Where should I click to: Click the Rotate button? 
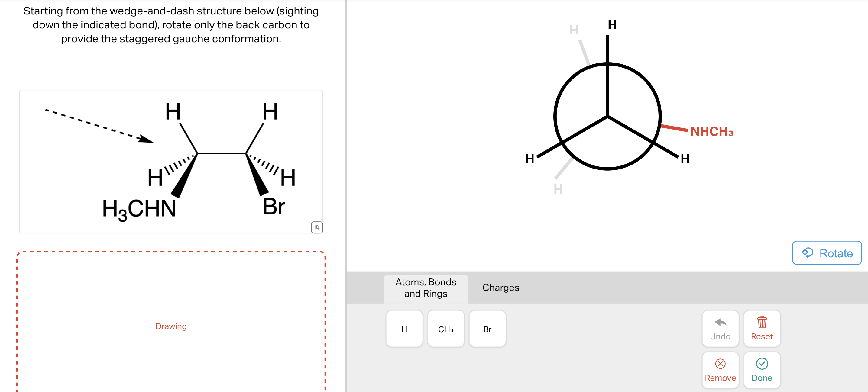point(827,253)
